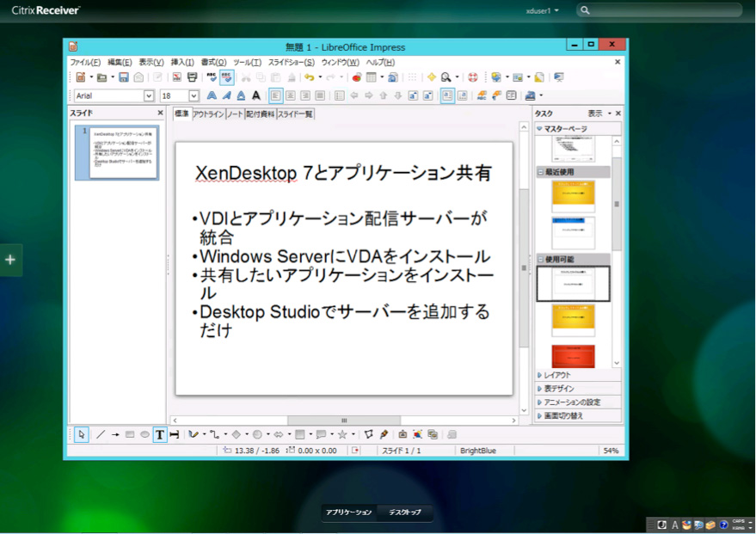Open the Table dropdown arrow
Viewport: 756px width, 534px height.
pyautogui.click(x=382, y=77)
